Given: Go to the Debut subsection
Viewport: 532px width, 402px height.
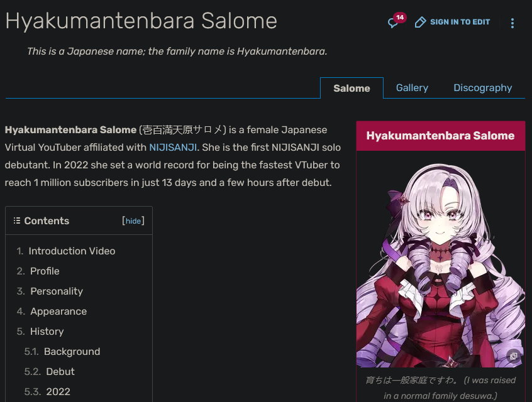Looking at the screenshot, I should tap(60, 371).
